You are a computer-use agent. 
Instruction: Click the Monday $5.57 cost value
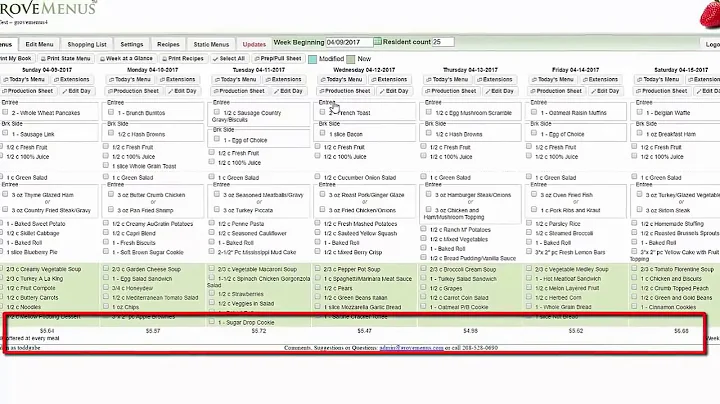coord(153,331)
